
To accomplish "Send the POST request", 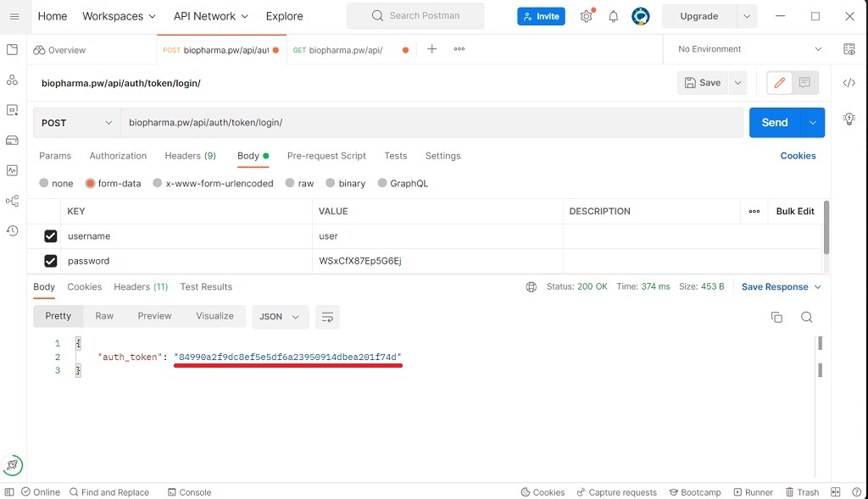I will (775, 123).
